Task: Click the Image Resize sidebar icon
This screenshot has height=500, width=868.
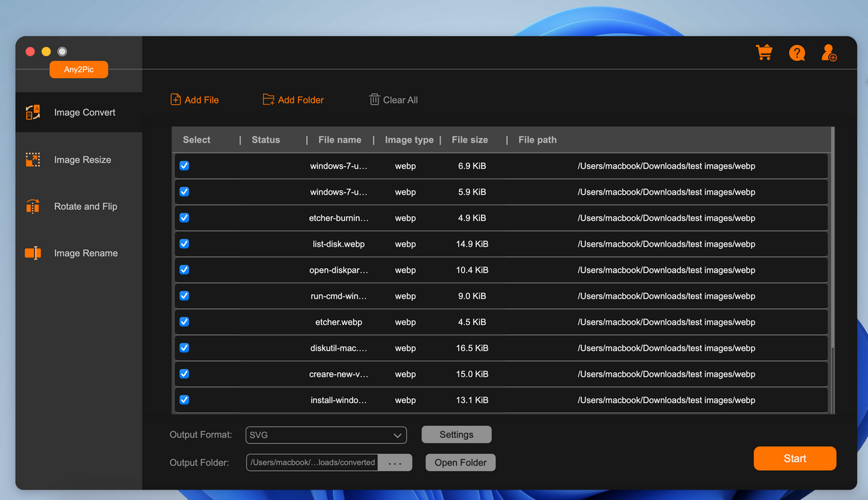Action: [33, 159]
